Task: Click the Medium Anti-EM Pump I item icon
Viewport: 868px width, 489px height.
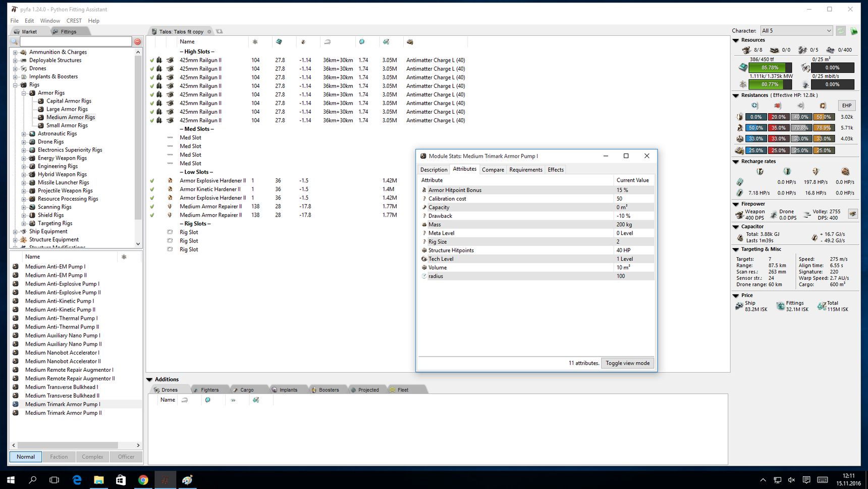Action: pos(16,267)
